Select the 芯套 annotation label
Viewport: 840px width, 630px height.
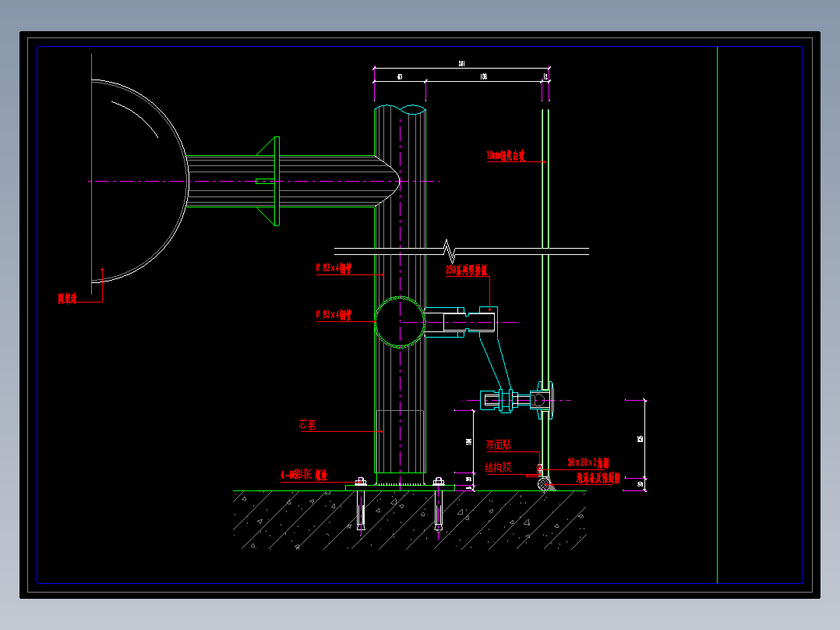[308, 425]
